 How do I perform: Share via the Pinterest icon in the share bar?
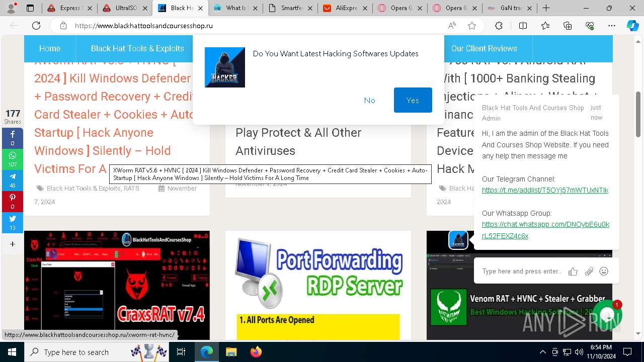pyautogui.click(x=13, y=202)
